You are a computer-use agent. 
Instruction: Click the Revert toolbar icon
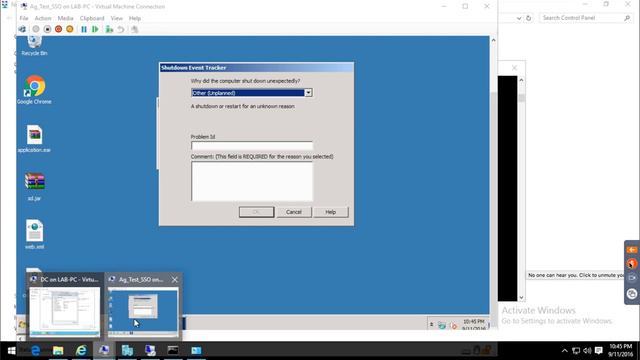pyautogui.click(x=121, y=29)
